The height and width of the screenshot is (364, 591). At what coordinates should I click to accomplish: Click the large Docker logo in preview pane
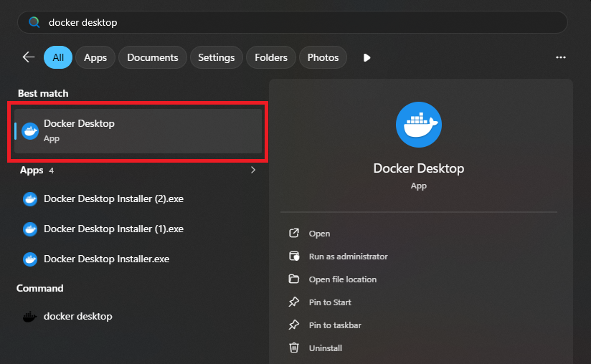pos(419,125)
